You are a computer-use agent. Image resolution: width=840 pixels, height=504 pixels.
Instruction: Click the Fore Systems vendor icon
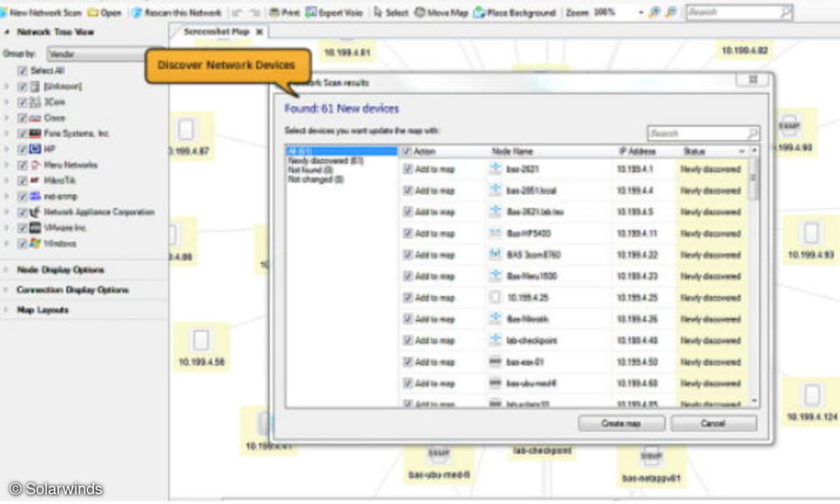35,134
